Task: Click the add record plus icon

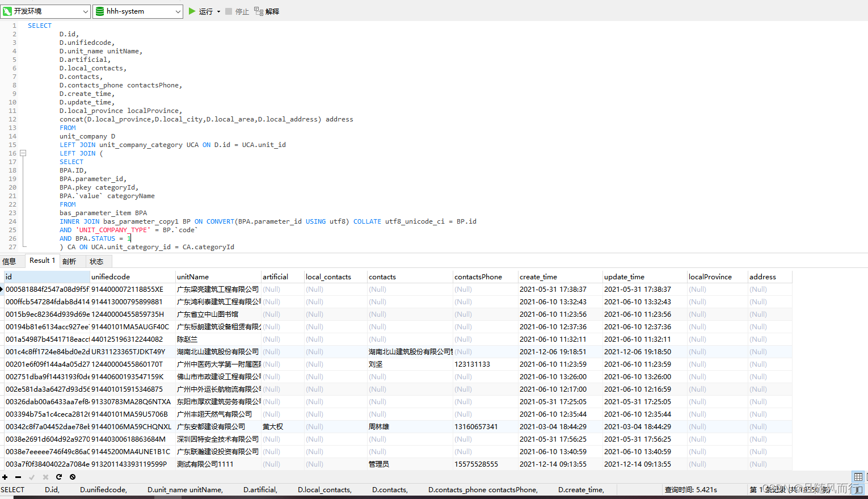Action: [5, 477]
